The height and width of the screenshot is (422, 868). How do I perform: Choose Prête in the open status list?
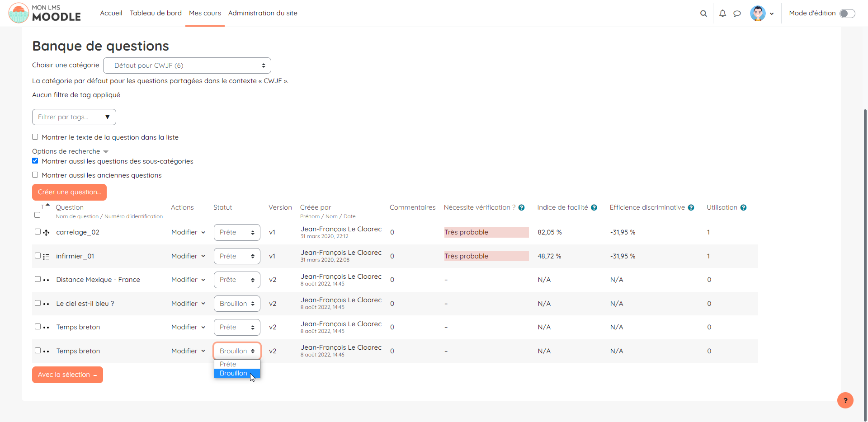[228, 364]
